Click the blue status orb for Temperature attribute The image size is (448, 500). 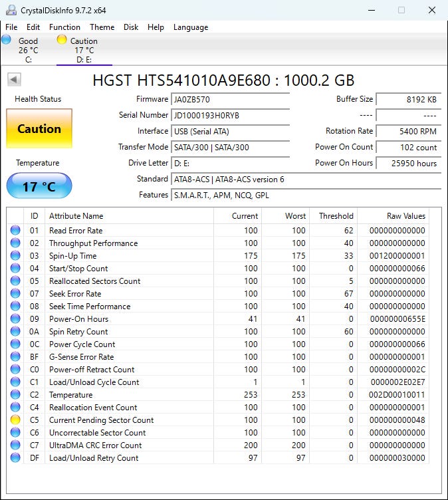(x=15, y=395)
